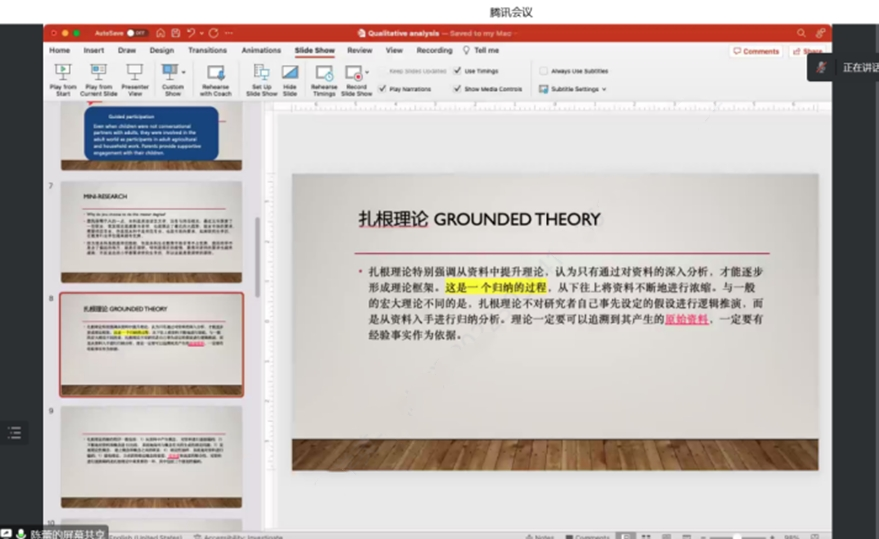This screenshot has width=879, height=539.
Task: Toggle the AutoSave switch
Action: (133, 33)
